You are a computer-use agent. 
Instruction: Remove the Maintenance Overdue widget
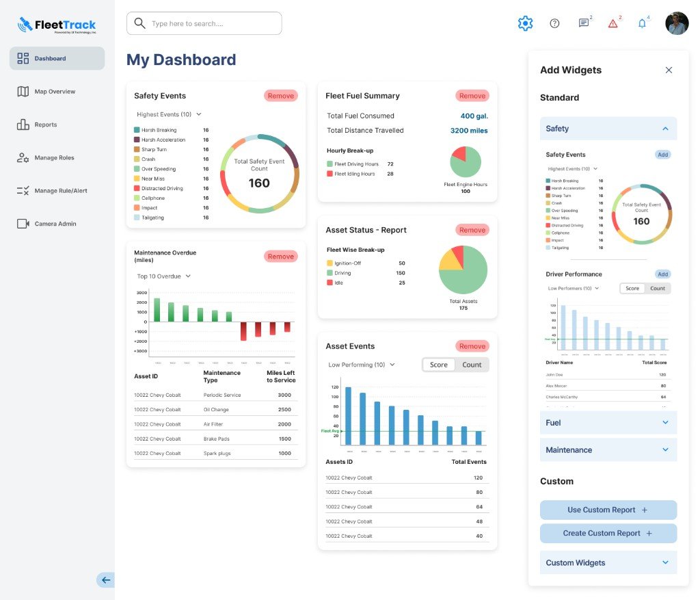tap(281, 257)
